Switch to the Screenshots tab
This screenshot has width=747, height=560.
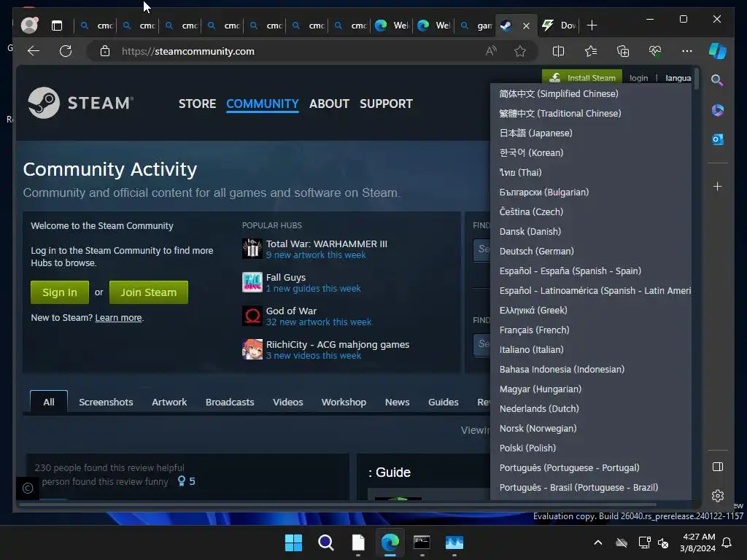(106, 402)
